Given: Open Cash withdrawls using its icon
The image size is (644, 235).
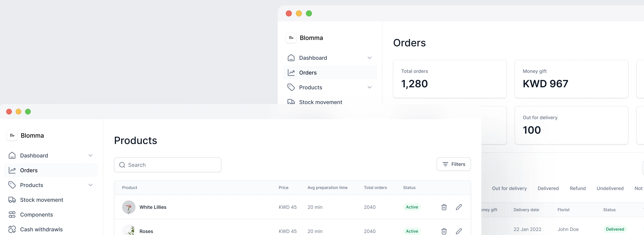Looking at the screenshot, I should pyautogui.click(x=12, y=229).
